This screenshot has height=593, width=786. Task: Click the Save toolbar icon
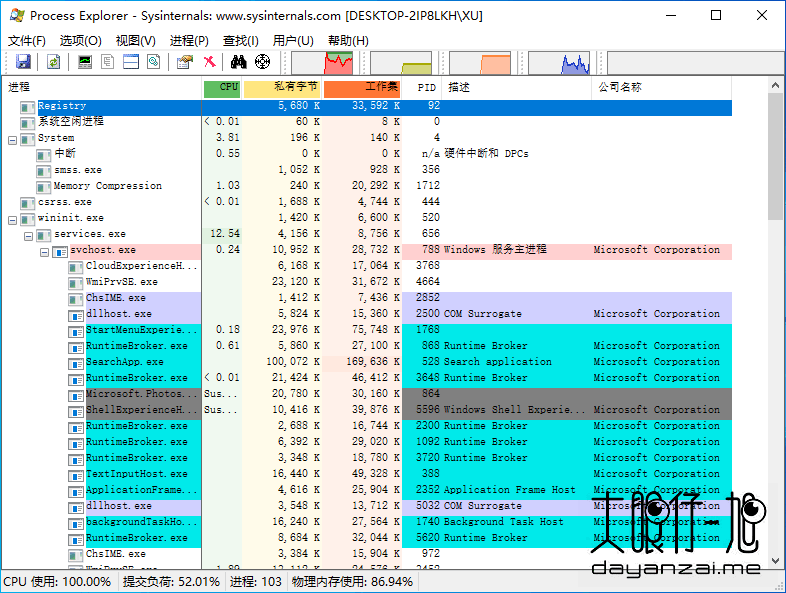point(23,62)
